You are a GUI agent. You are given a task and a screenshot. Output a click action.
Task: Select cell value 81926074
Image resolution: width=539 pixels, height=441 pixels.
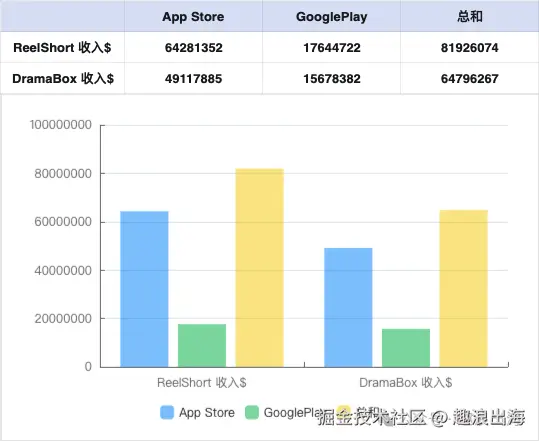pos(470,47)
